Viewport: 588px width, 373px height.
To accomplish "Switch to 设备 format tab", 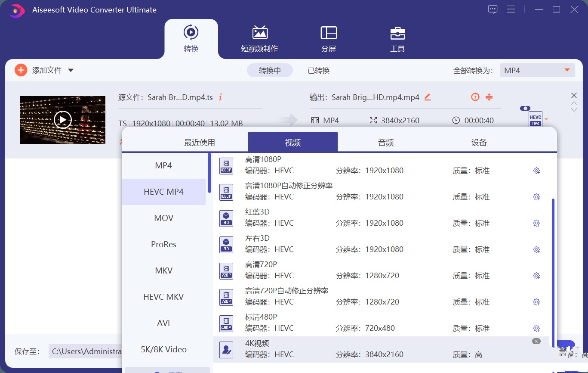I will click(479, 143).
